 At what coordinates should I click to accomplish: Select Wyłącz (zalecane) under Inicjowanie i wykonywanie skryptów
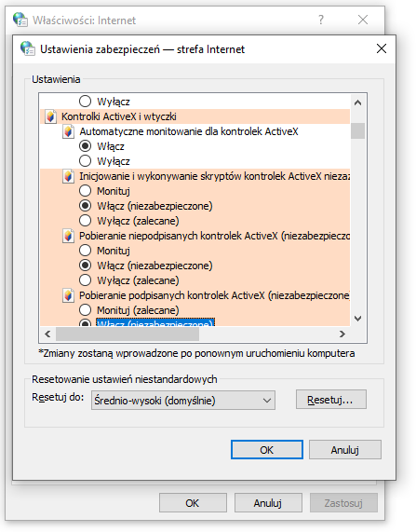(x=85, y=221)
